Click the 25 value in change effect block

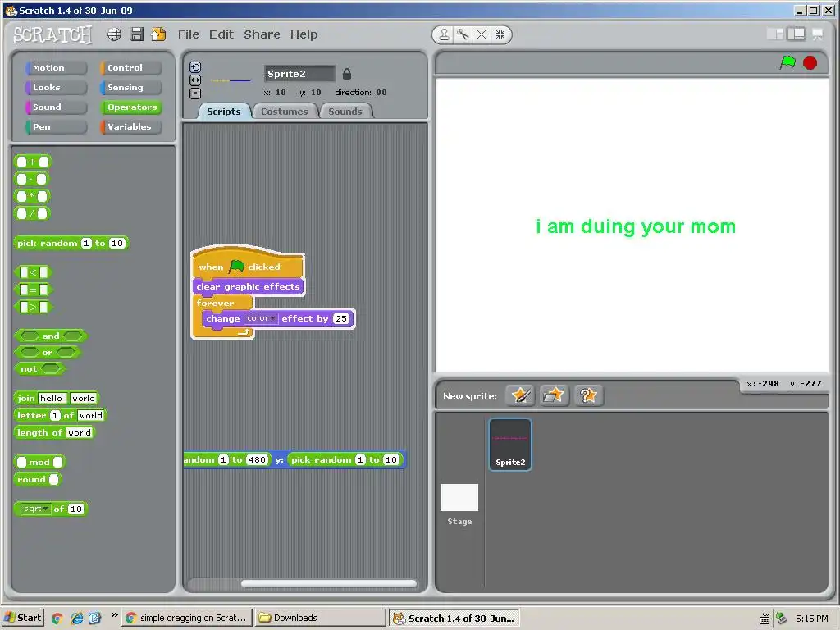click(x=340, y=319)
